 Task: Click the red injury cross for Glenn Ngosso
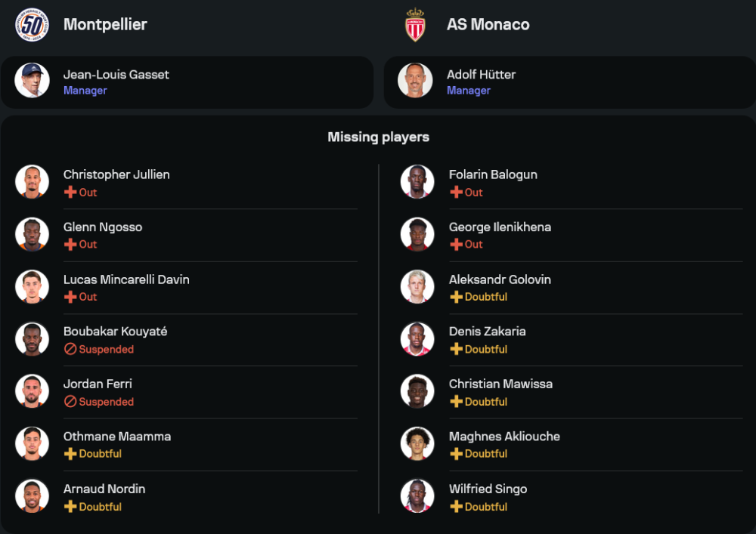pos(70,245)
